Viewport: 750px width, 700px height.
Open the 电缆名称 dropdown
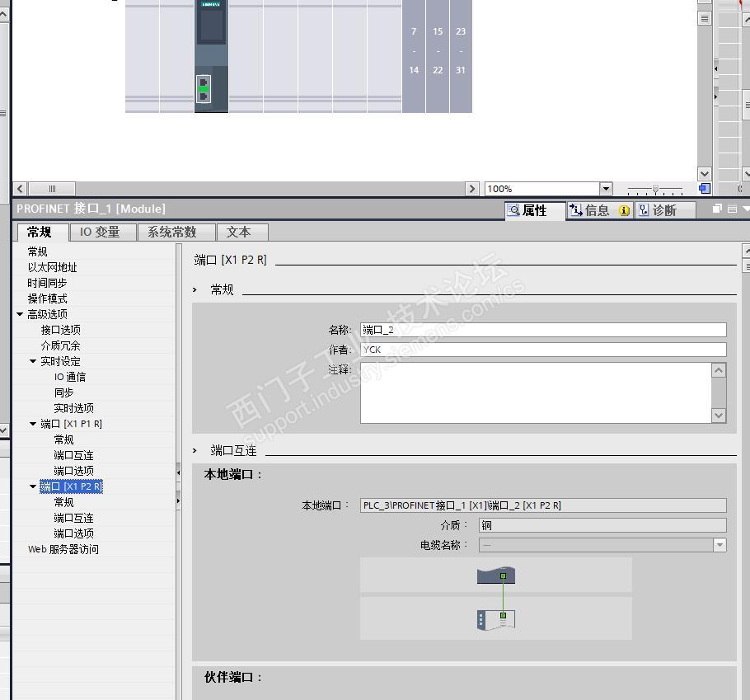[x=720, y=545]
